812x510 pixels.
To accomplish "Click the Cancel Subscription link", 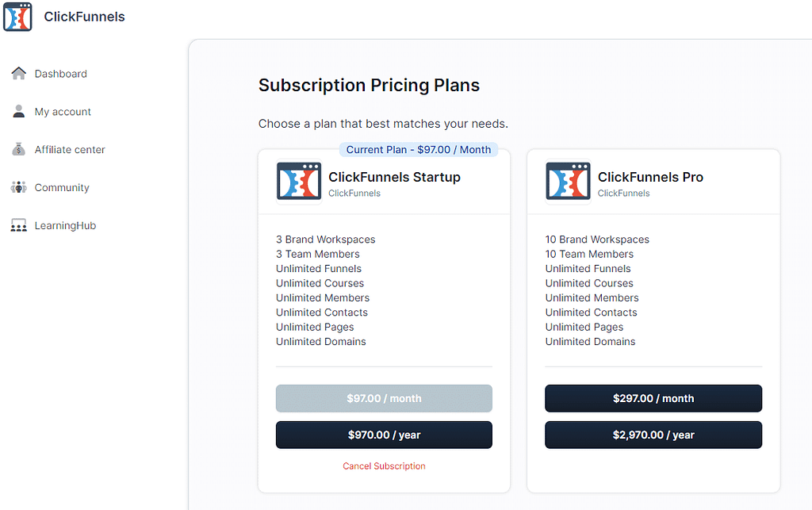I will (x=384, y=466).
